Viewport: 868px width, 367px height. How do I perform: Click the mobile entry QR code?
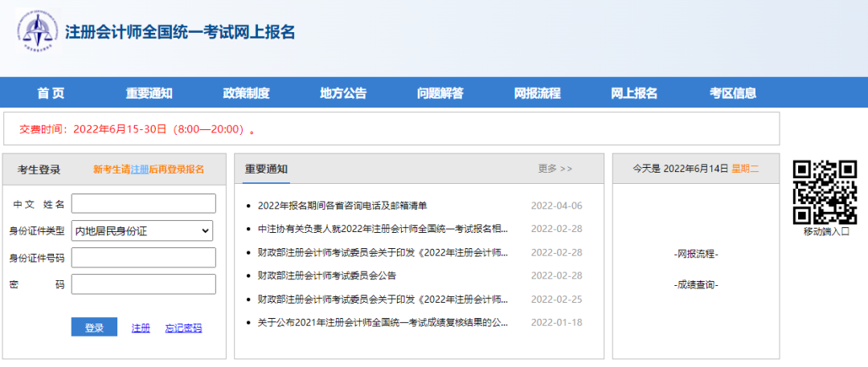coord(825,192)
